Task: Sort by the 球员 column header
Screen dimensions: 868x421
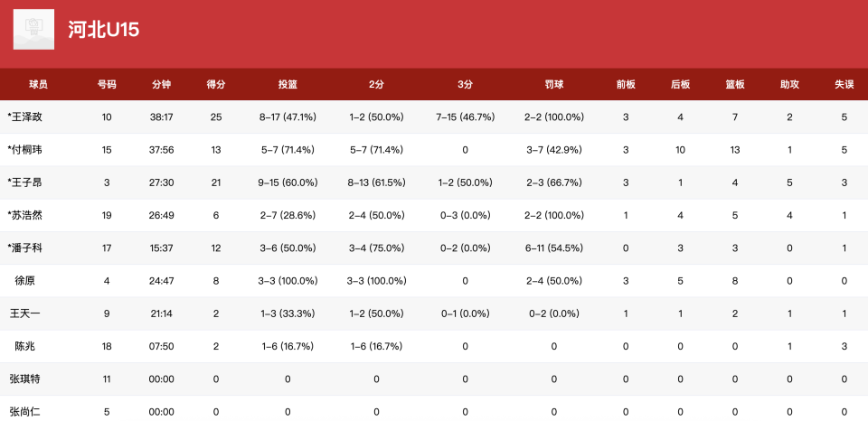Action: [x=38, y=84]
